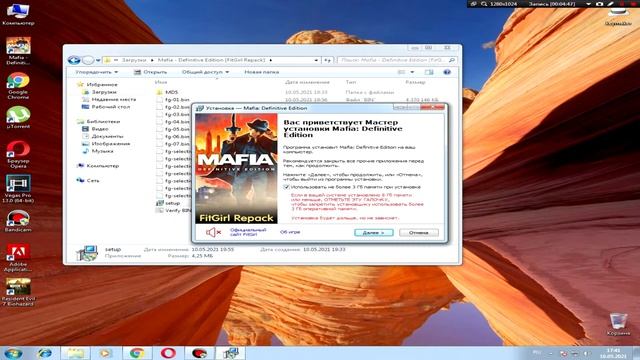Select Музыка library in the navigation pane
This screenshot has width=640, height=360.
98,151
